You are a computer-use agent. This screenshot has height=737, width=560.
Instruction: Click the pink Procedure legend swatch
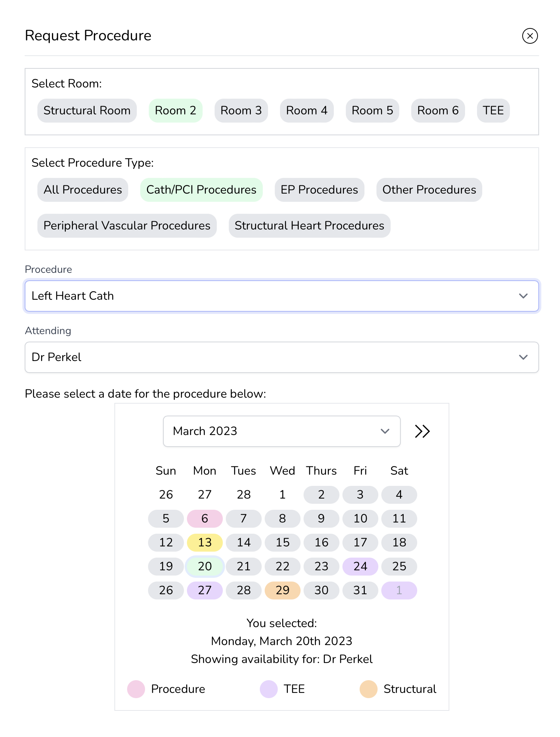click(x=136, y=689)
